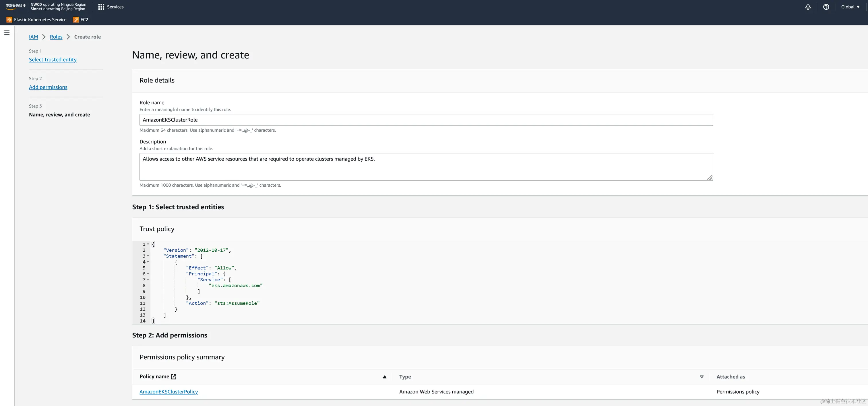The width and height of the screenshot is (868, 406).
Task: Go to Roles breadcrumb link
Action: click(56, 37)
